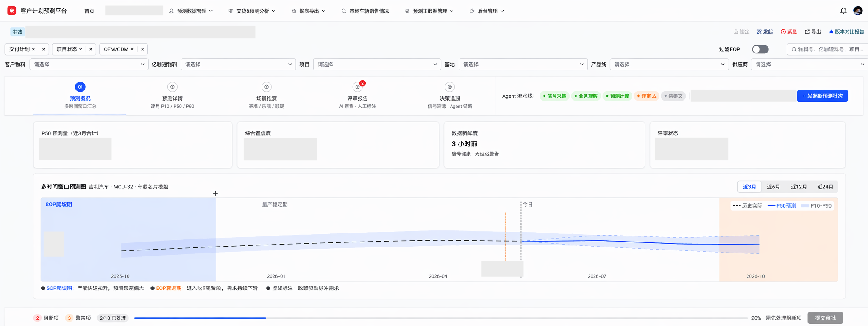Click the 今日 dashed marker line
Screen dimensions: 868x326
click(x=521, y=240)
